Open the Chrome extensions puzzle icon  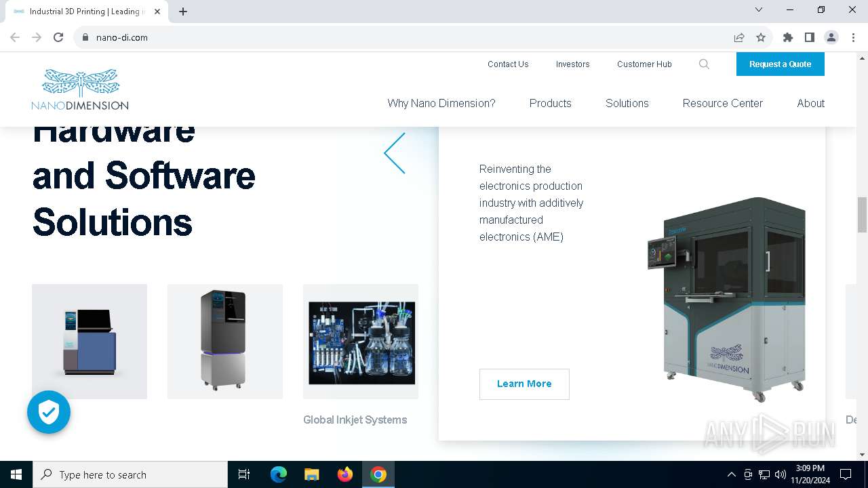coord(788,37)
